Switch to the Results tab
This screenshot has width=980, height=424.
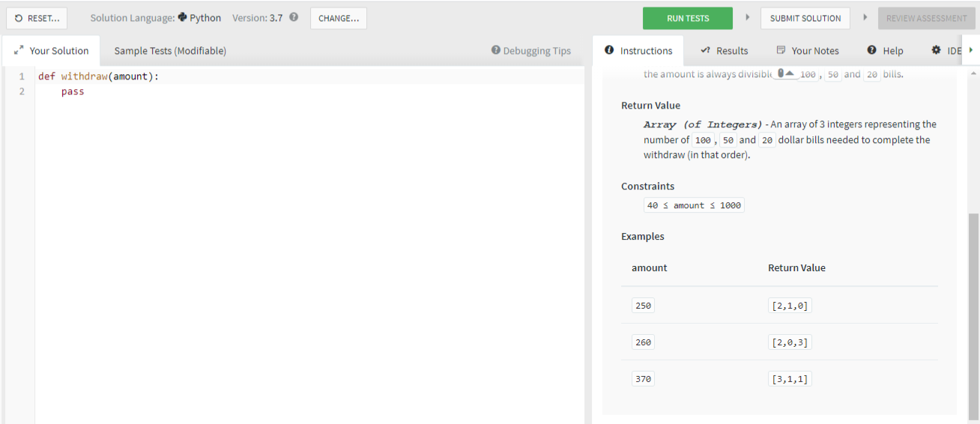point(724,51)
